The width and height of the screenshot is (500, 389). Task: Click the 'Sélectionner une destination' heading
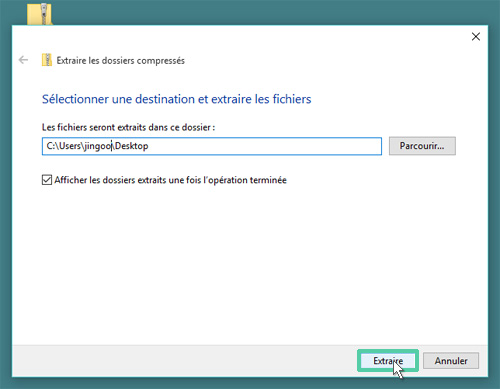point(176,99)
